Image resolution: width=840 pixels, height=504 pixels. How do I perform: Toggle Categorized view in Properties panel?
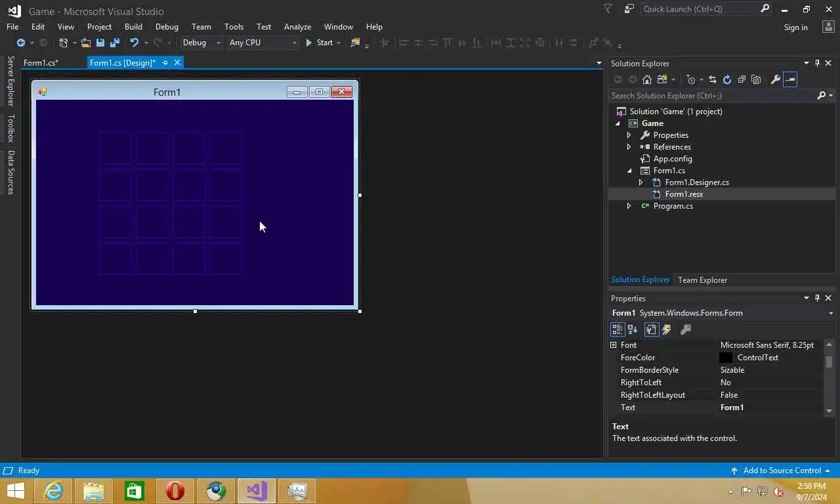click(617, 329)
